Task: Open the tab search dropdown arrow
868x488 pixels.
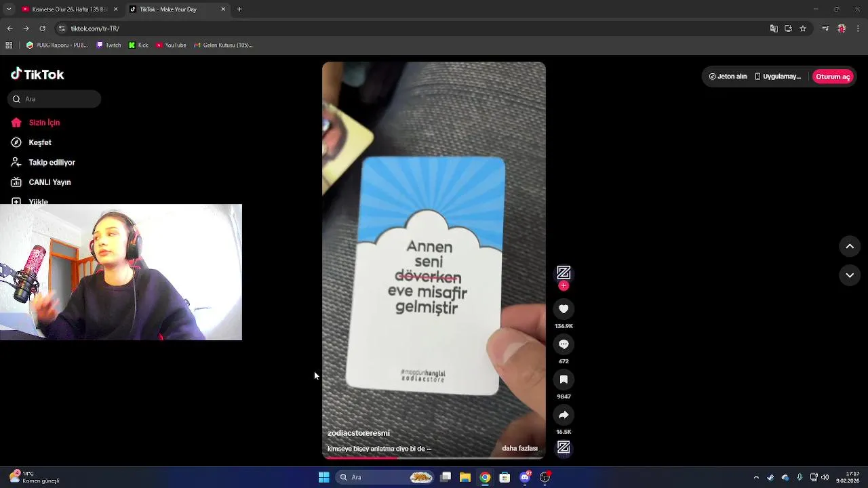Action: click(9, 9)
